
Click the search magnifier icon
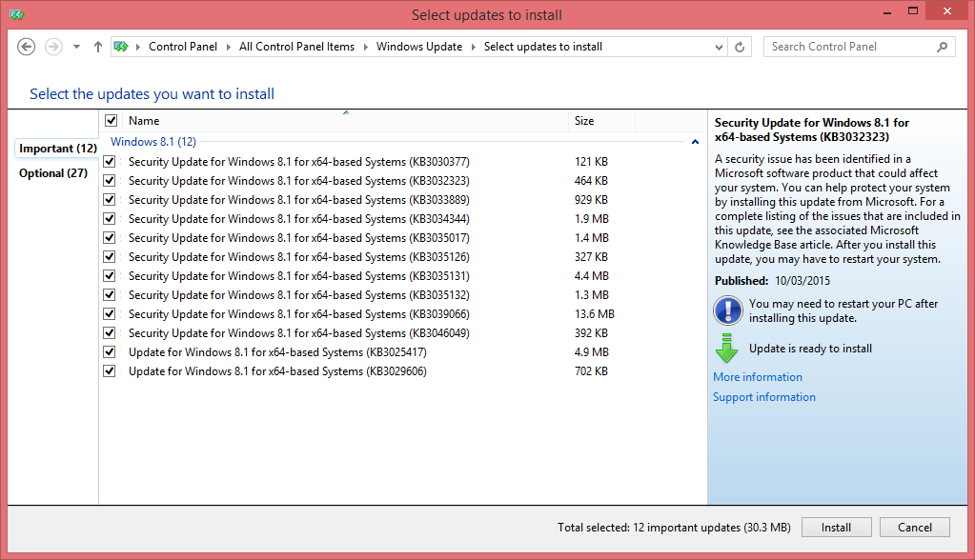[x=942, y=47]
